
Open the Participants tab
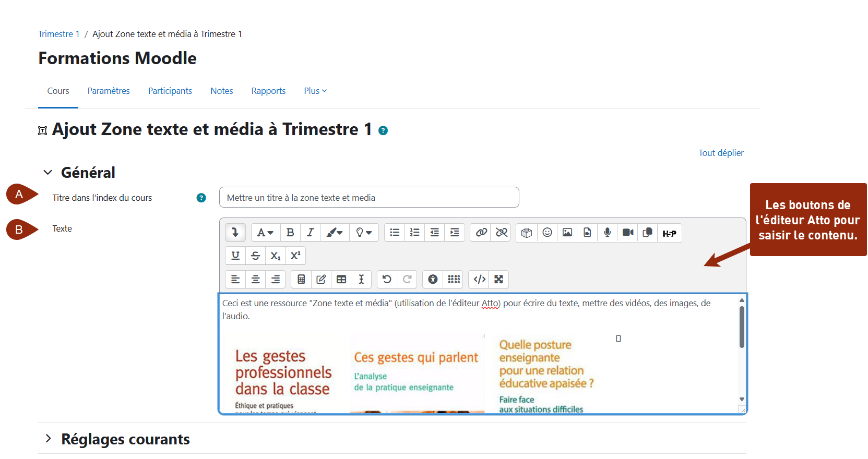pyautogui.click(x=170, y=91)
